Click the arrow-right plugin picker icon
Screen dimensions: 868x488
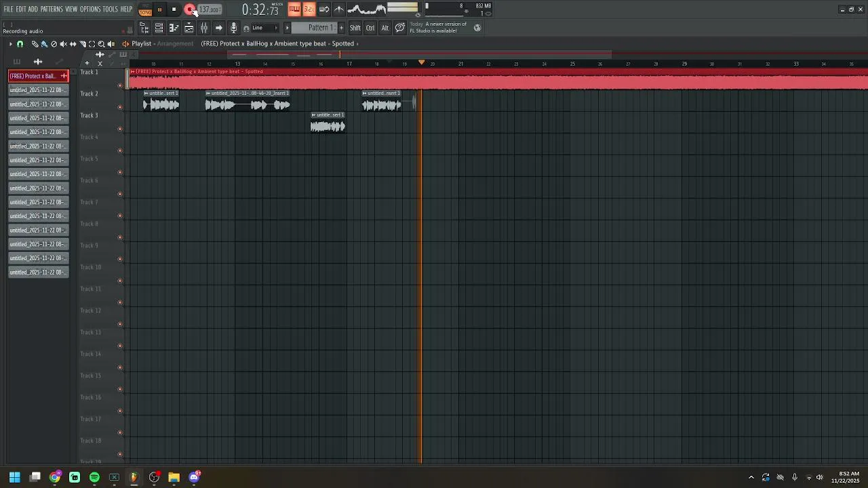click(218, 28)
